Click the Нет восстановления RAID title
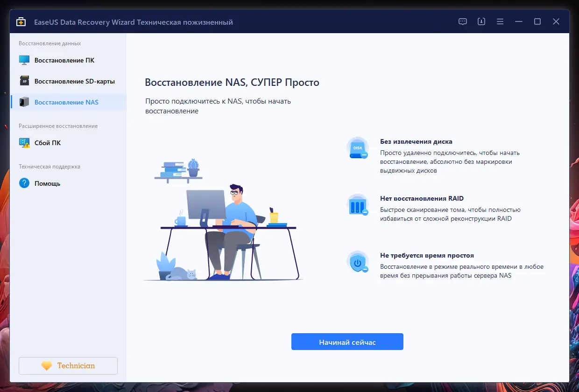579x392 pixels. pos(422,198)
